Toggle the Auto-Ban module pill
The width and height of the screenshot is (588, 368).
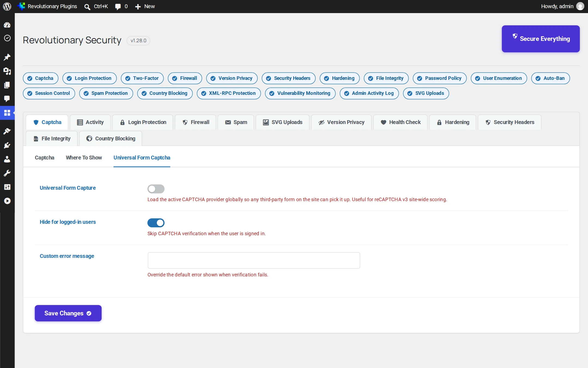point(550,78)
